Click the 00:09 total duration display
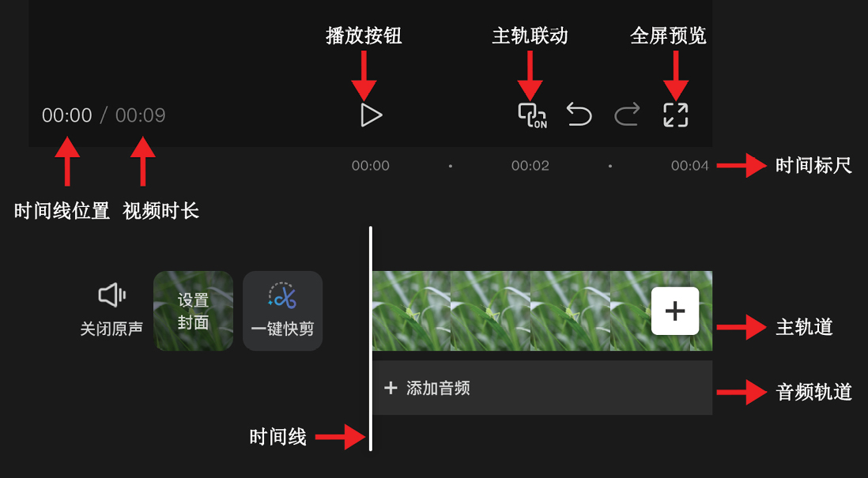 coord(141,115)
